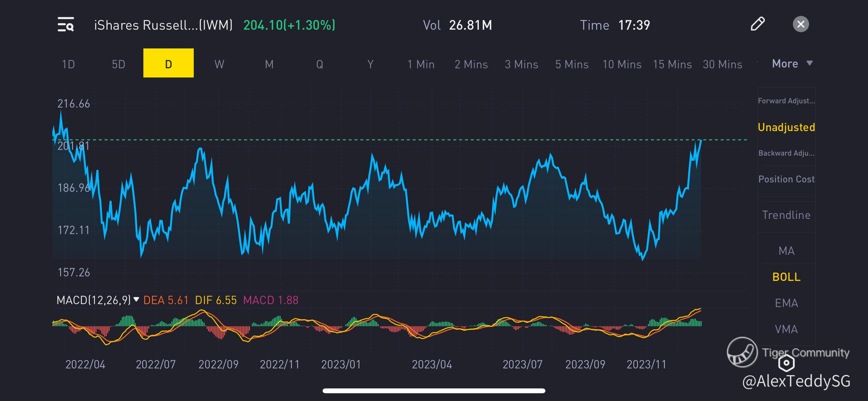Select the VMA indicator
Screen dimensions: 868x401
pos(786,329)
